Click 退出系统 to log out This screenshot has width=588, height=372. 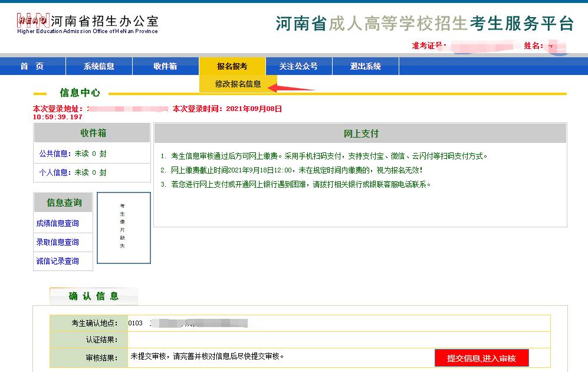tap(366, 66)
